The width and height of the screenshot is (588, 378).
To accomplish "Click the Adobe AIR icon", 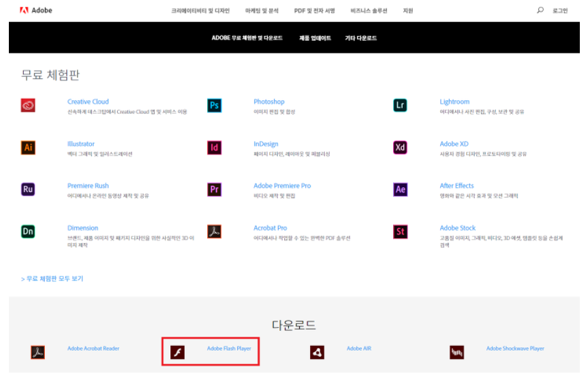I will (x=318, y=353).
